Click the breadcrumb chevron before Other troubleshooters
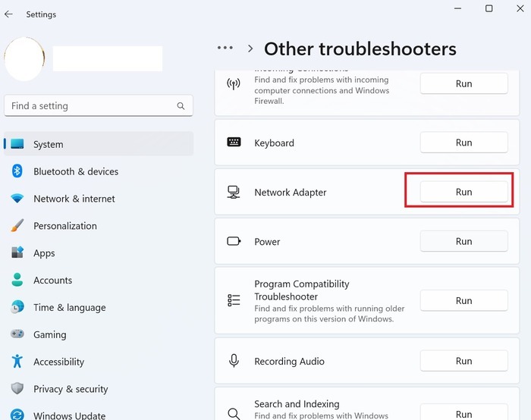The width and height of the screenshot is (531, 420). click(x=250, y=49)
